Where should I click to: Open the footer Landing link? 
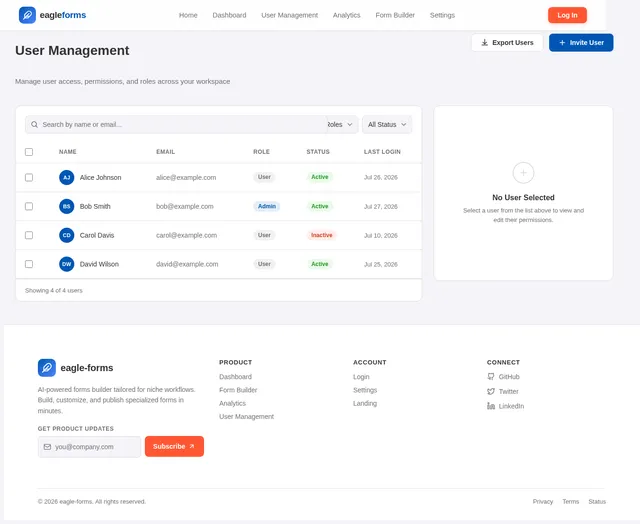pyautogui.click(x=365, y=403)
